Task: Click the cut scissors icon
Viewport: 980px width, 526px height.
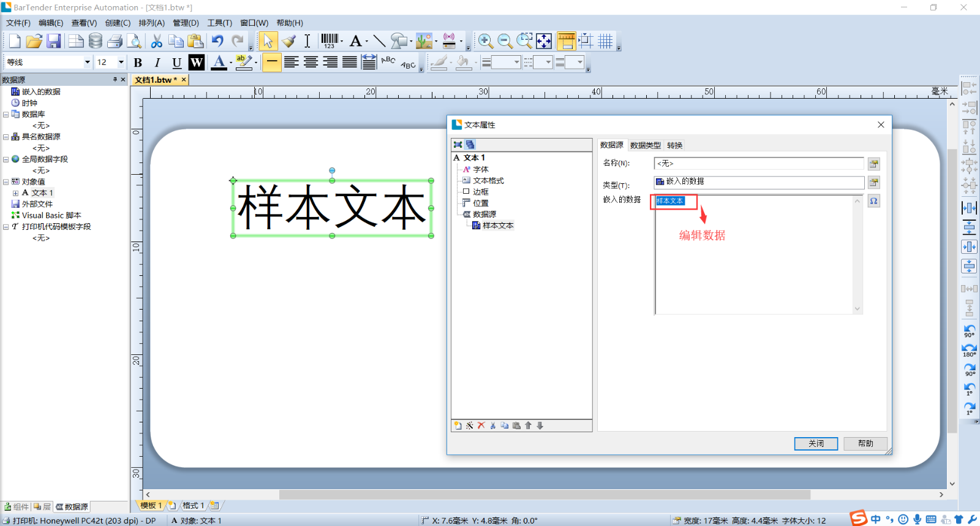Action: 157,41
